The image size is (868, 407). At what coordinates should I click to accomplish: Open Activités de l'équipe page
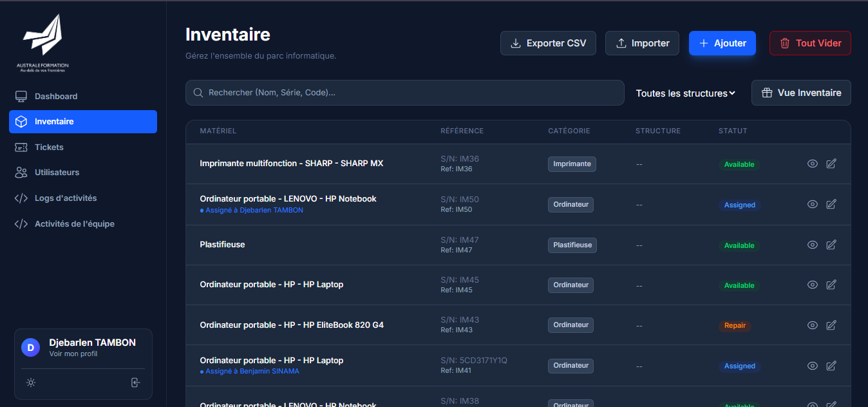[83, 224]
